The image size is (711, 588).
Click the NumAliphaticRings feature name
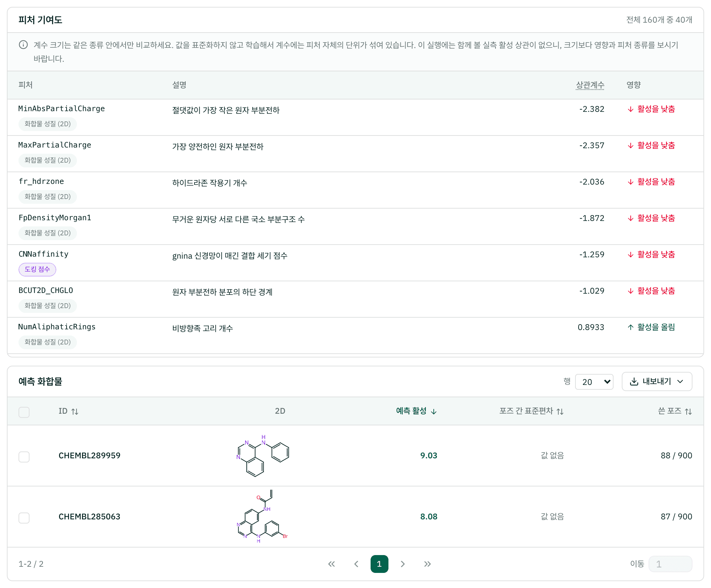pos(57,327)
